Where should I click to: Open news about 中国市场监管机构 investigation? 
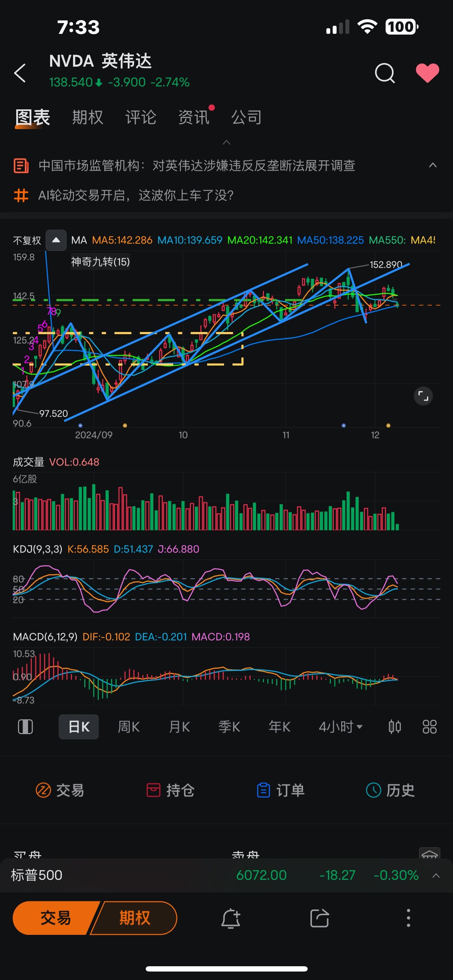tap(197, 165)
